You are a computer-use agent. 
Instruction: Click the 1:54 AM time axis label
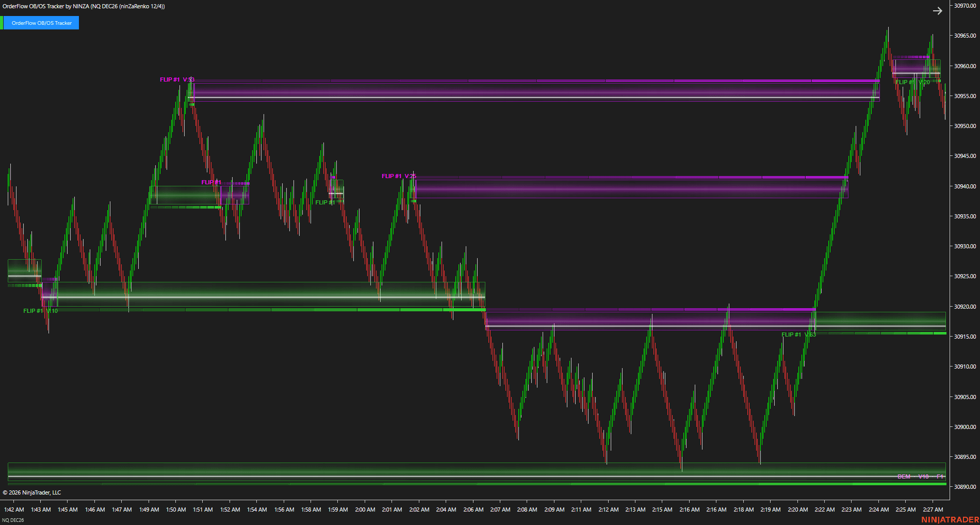point(257,510)
